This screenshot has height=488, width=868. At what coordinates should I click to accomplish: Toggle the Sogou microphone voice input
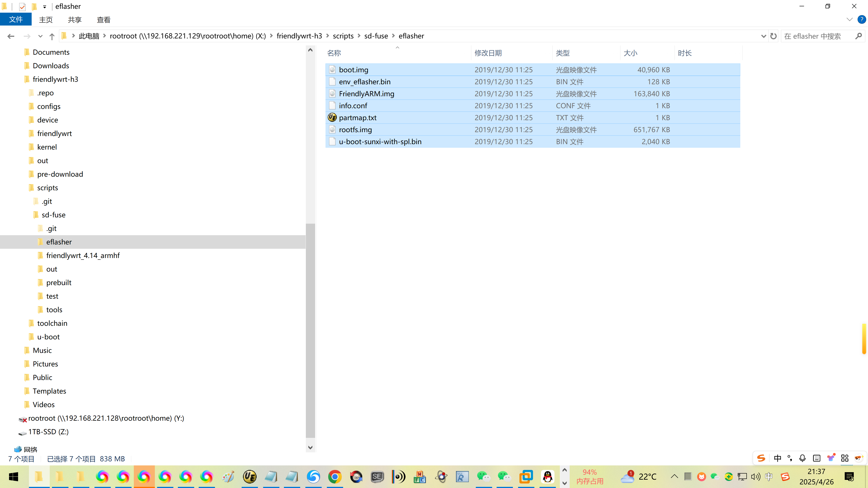(802, 458)
